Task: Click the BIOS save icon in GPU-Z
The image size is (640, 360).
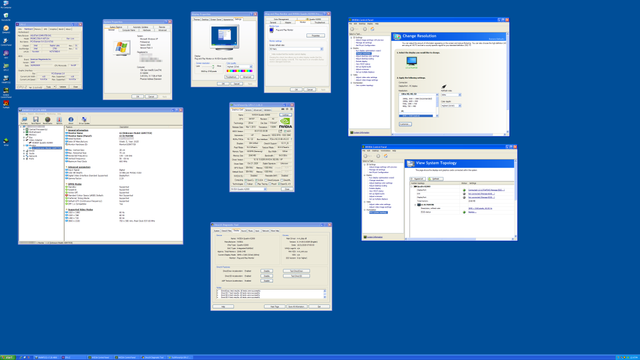Action: pos(280,131)
